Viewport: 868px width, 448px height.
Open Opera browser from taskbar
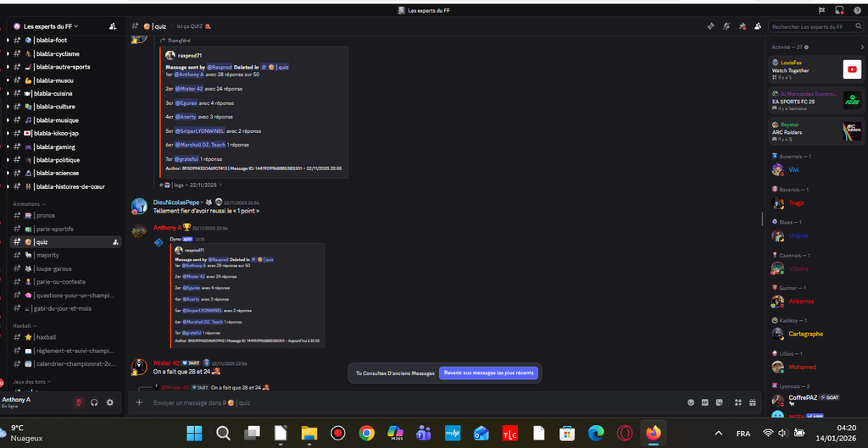tap(625, 433)
